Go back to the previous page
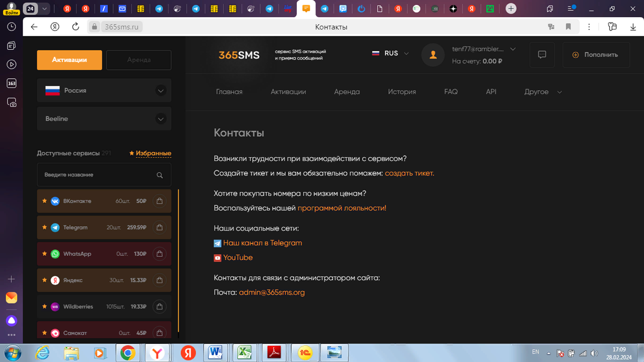644x362 pixels. coord(34,27)
